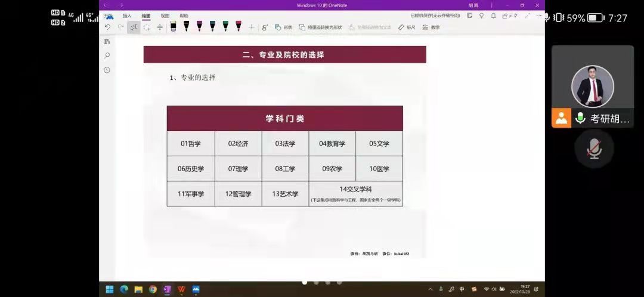Open the 数学 math options
Image resolution: width=644 pixels, height=297 pixels.
[431, 27]
